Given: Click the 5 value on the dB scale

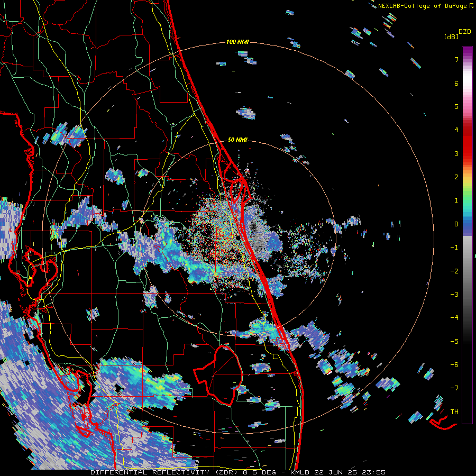Looking at the screenshot, I should click(456, 106).
